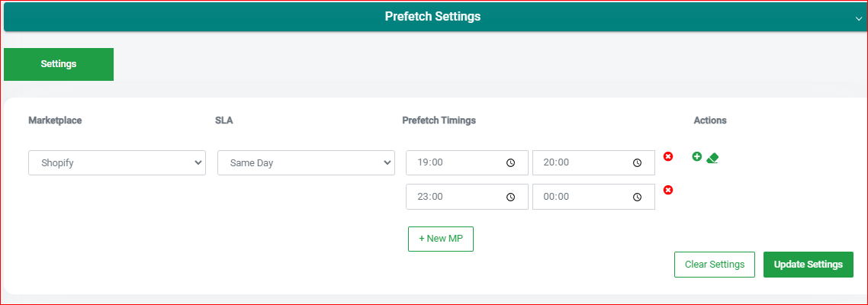Collapse panel using the header chevron arrow
The height and width of the screenshot is (305, 868).
click(x=859, y=18)
